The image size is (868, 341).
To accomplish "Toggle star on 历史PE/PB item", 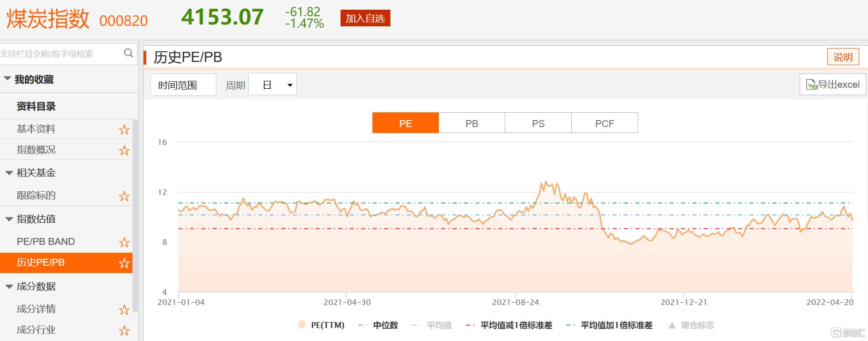I will 124,263.
